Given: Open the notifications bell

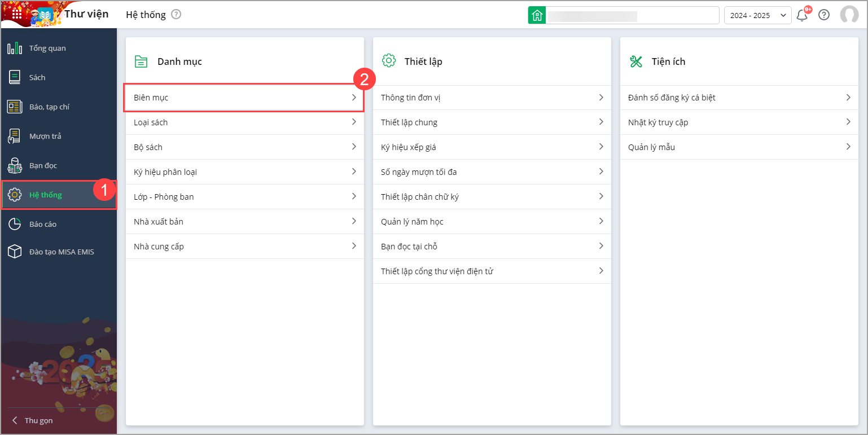Looking at the screenshot, I should (x=802, y=15).
